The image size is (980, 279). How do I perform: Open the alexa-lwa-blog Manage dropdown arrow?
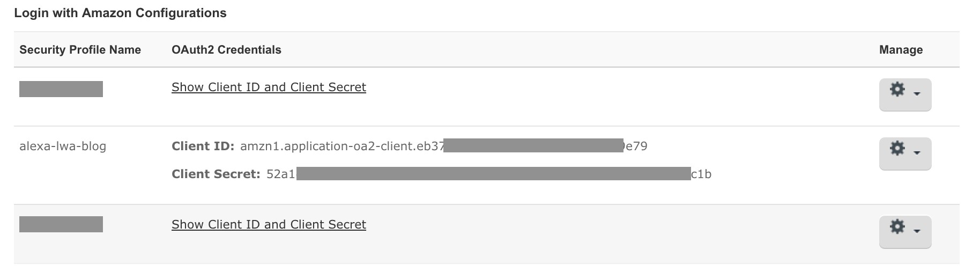pyautogui.click(x=917, y=153)
